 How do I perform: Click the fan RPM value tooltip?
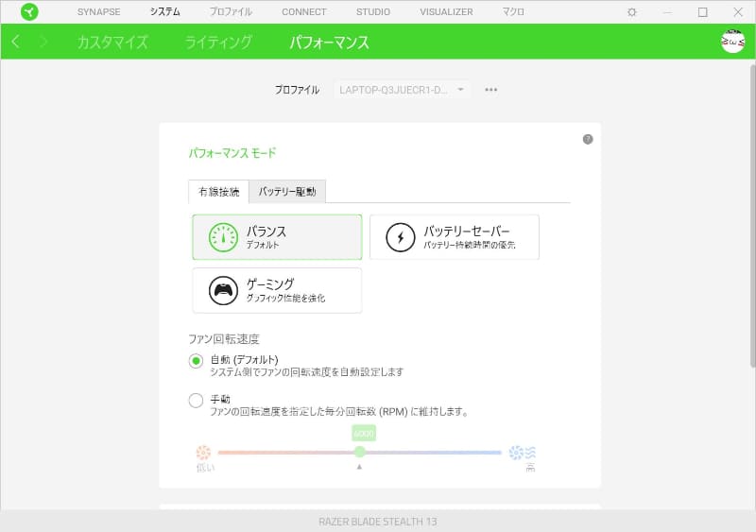[x=364, y=434]
